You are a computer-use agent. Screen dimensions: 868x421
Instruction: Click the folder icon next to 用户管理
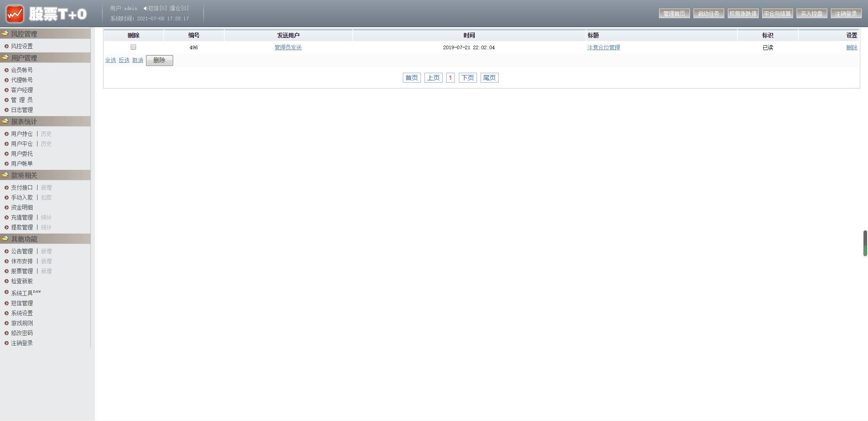tap(5, 57)
